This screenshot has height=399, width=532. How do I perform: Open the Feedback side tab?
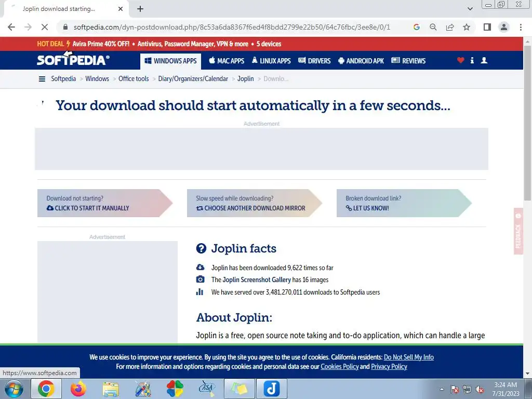[518, 231]
